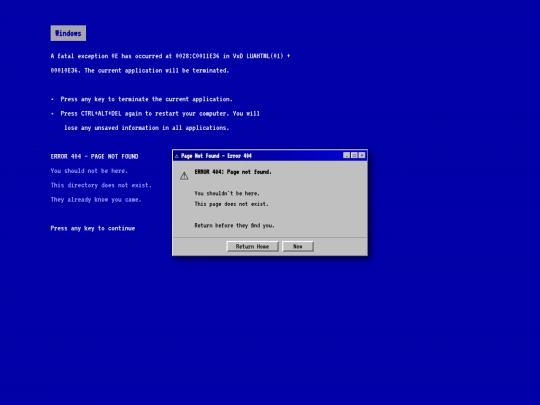The width and height of the screenshot is (540, 405).
Task: Click the Page Not Found - Error 404 title bar
Action: pos(270,156)
